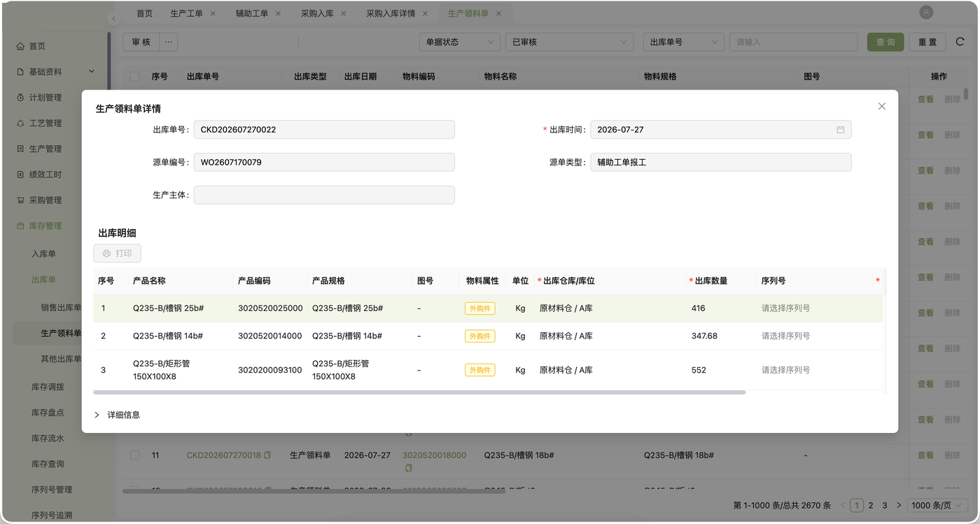Viewport: 980px width, 524px height.
Task: Open link CKD202607270018
Action: (x=224, y=455)
